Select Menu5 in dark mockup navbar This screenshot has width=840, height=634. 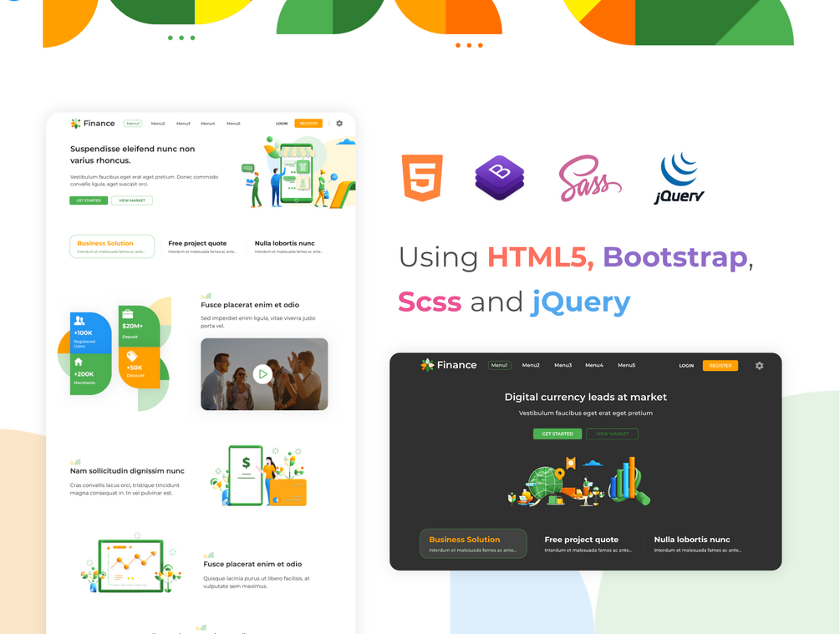(x=627, y=365)
